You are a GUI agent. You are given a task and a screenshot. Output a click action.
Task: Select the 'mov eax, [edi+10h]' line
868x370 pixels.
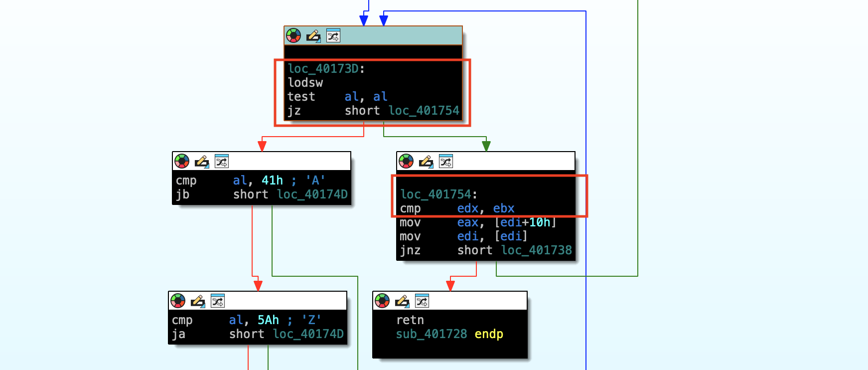(x=478, y=222)
